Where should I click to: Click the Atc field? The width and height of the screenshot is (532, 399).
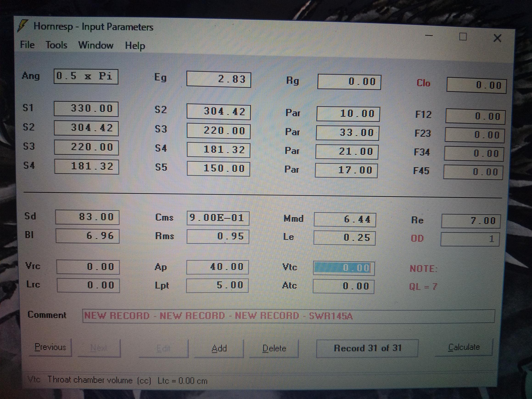click(x=343, y=286)
